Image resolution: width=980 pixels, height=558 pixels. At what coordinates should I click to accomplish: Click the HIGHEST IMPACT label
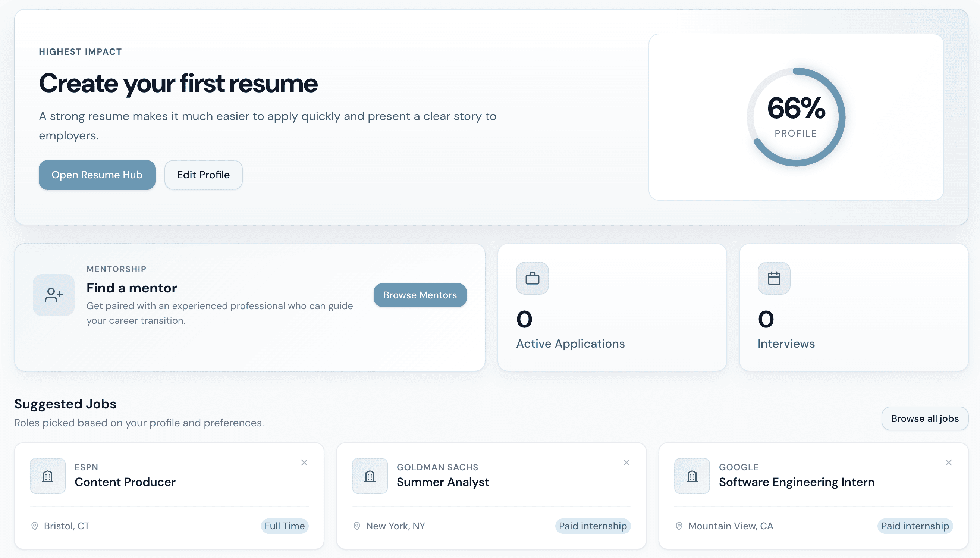tap(80, 52)
